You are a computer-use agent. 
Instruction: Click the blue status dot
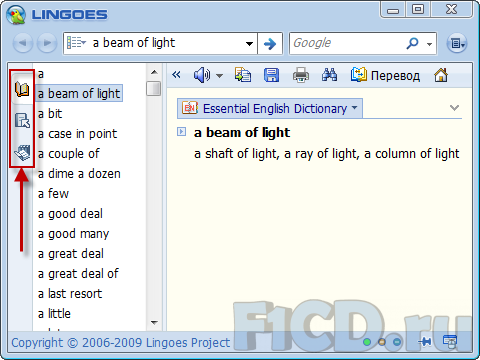pyautogui.click(x=397, y=342)
